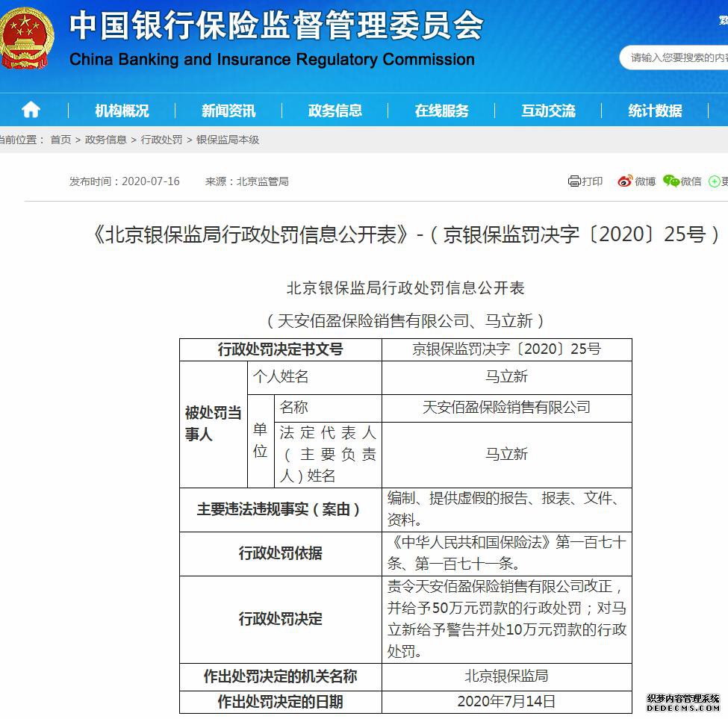Screen dimensions: 728x719
Task: Click the authority cell 北京银保监局
Action: coord(506,676)
